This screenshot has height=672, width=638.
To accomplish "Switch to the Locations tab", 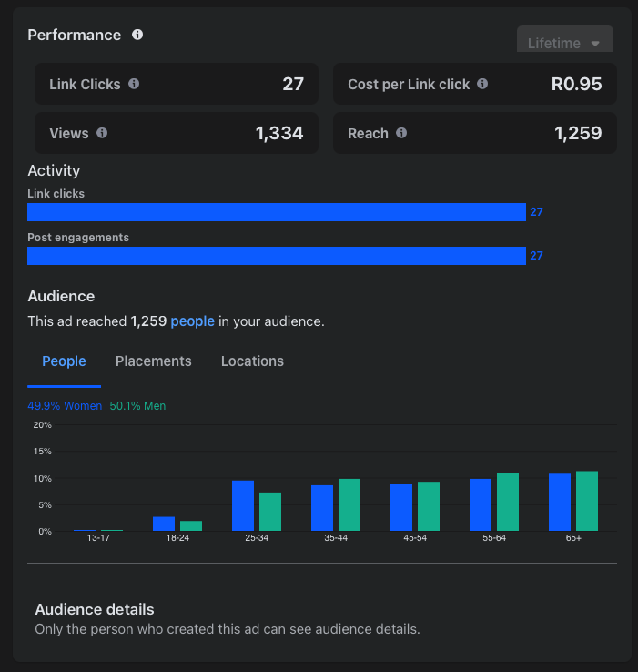I will point(252,361).
